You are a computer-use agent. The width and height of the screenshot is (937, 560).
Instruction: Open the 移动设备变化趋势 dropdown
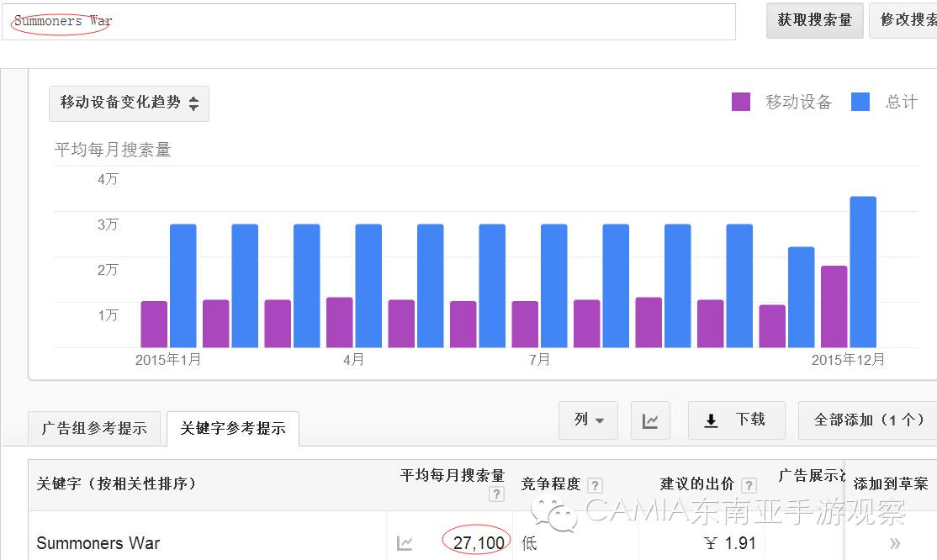coord(129,103)
